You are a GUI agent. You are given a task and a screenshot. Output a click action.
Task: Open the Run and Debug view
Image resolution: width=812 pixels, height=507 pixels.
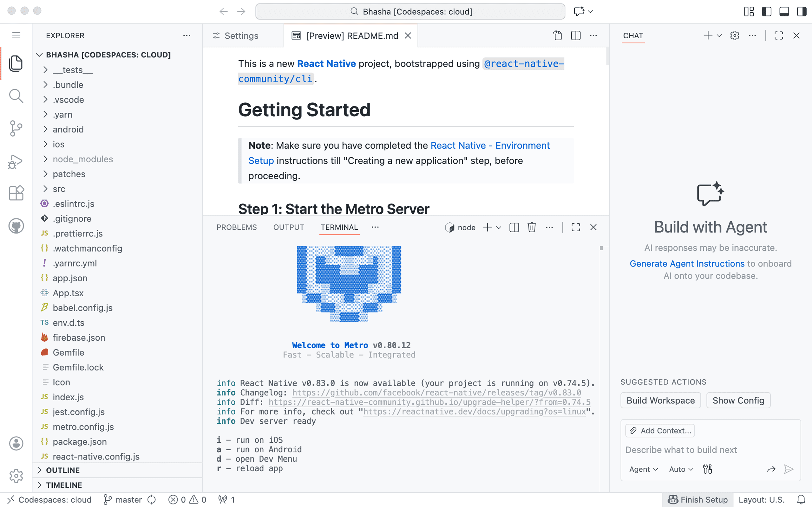click(x=16, y=161)
